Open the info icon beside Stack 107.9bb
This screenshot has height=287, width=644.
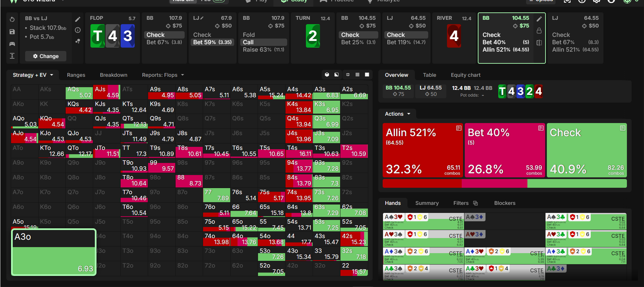[77, 30]
